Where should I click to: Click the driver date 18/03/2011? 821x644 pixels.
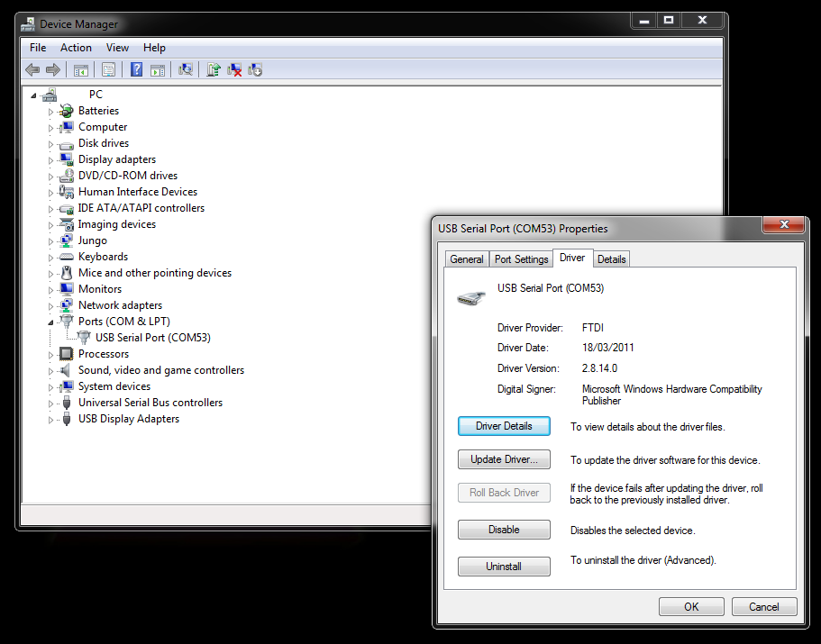pos(608,348)
